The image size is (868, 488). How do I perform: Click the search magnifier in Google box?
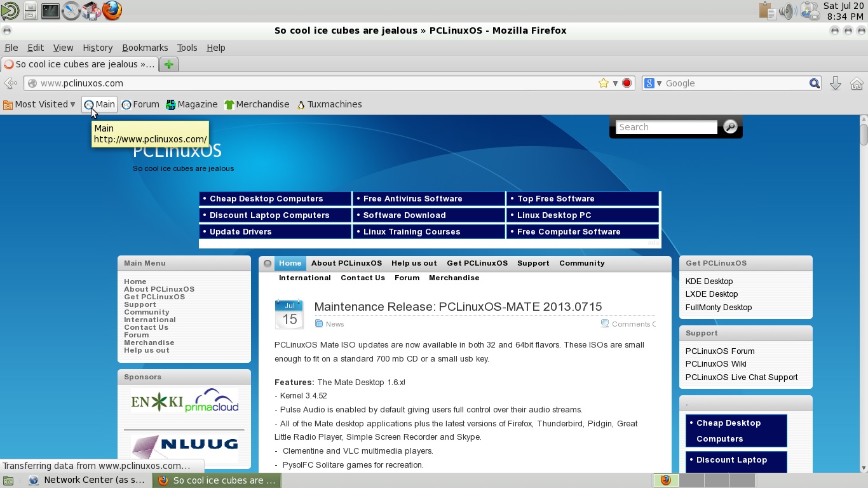point(815,83)
